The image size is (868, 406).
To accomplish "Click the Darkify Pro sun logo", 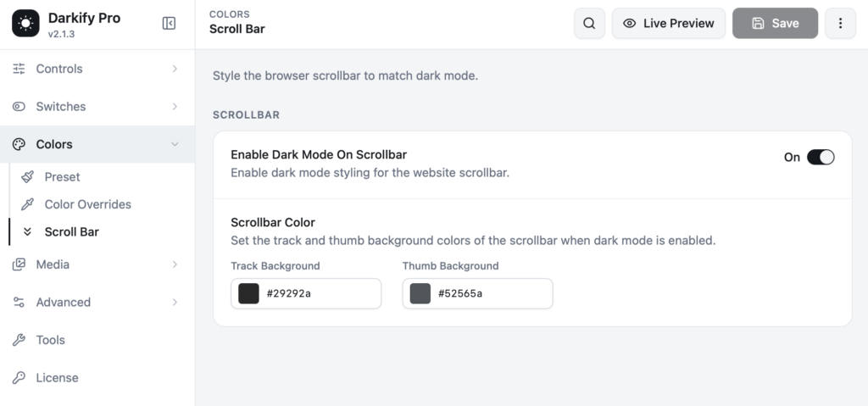I will [25, 23].
